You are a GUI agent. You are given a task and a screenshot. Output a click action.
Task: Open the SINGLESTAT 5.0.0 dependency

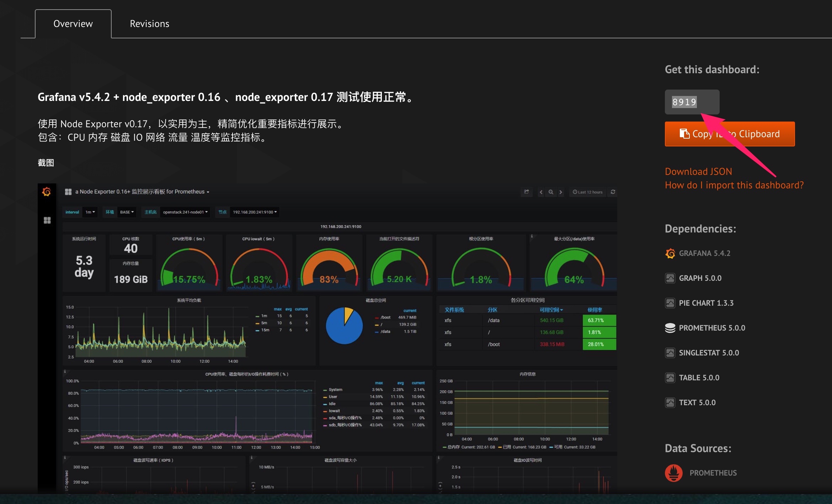click(709, 353)
